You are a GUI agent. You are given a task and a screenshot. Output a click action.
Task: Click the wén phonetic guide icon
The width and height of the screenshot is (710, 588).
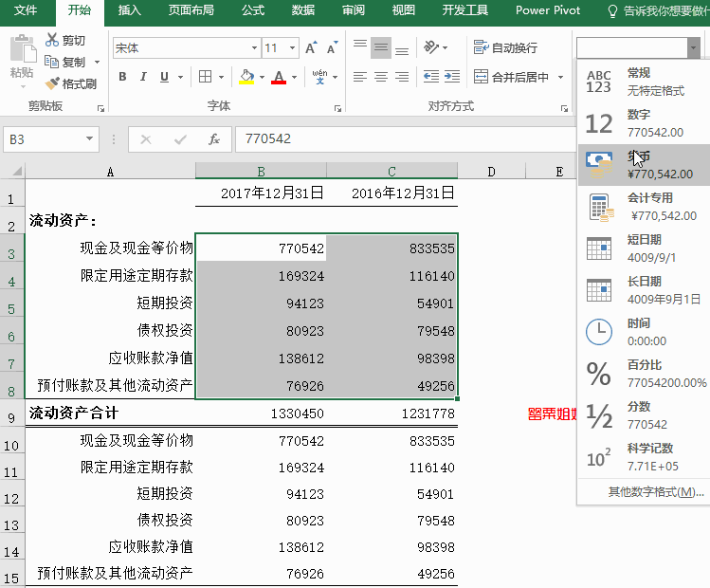[x=319, y=77]
